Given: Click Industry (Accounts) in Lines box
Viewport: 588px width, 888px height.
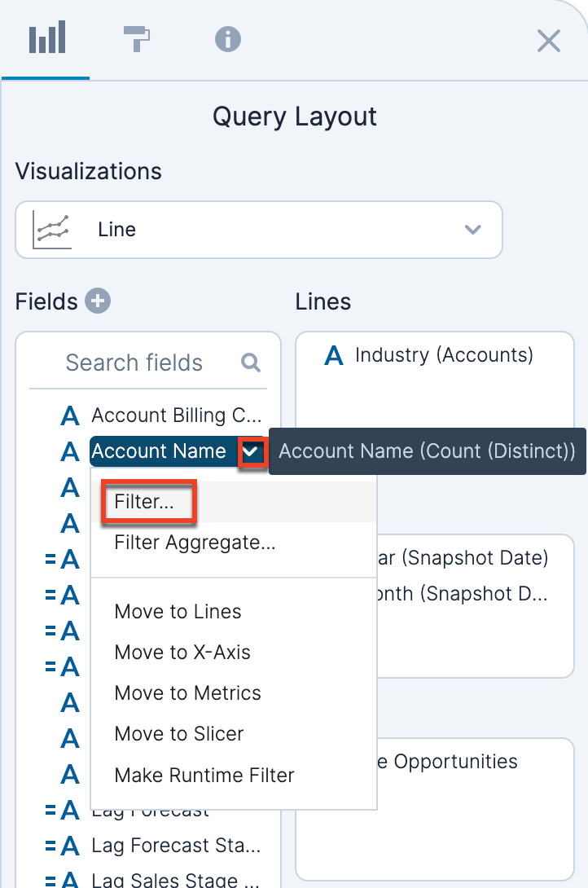Looking at the screenshot, I should pyautogui.click(x=444, y=355).
